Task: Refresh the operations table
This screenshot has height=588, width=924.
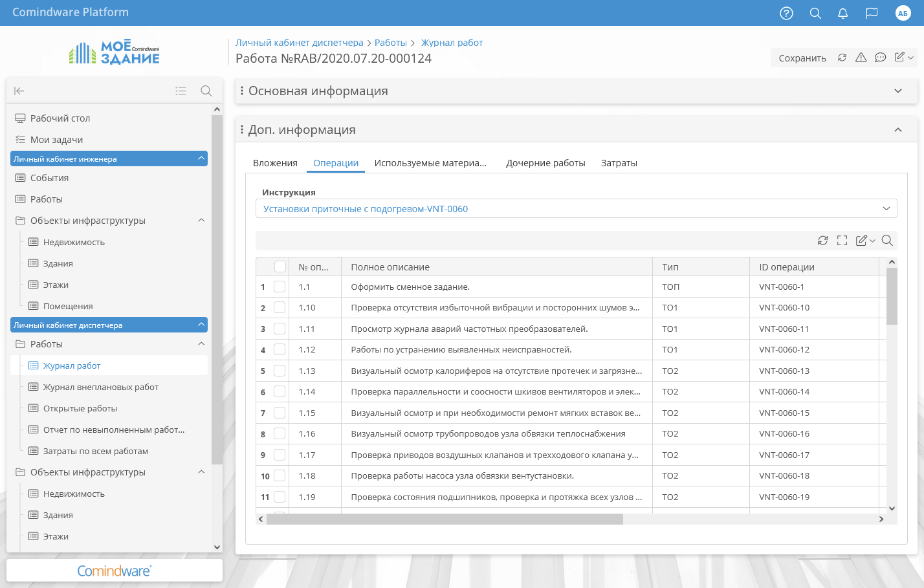Action: tap(822, 241)
